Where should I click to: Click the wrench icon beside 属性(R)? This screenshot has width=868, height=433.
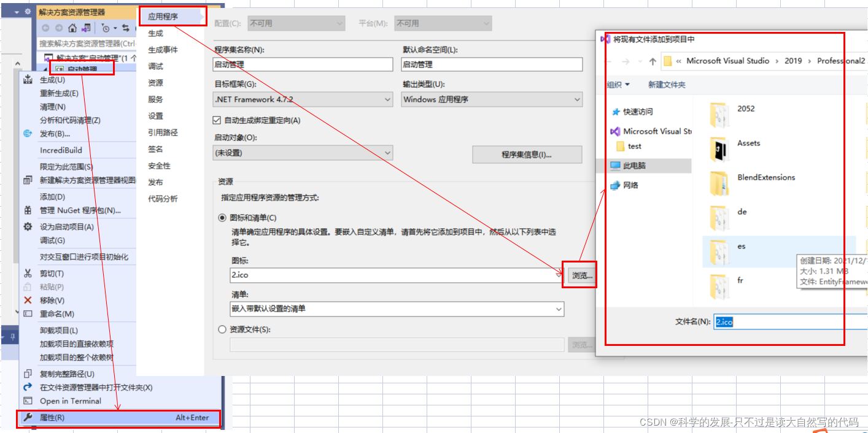(x=28, y=418)
